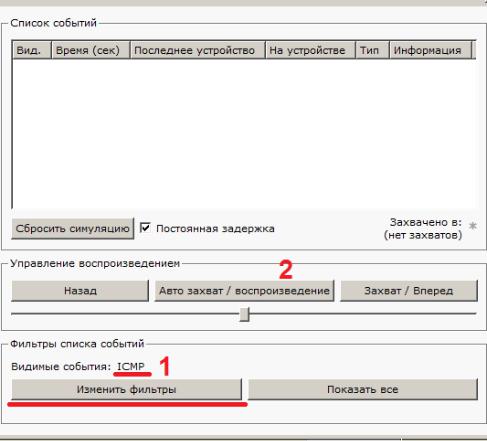Go back with the Назад button
Image resolution: width=487 pixels, height=441 pixels.
click(x=80, y=291)
